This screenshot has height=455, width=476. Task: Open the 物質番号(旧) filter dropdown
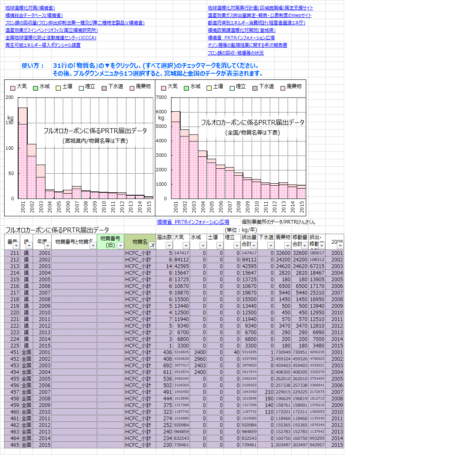pyautogui.click(x=121, y=245)
